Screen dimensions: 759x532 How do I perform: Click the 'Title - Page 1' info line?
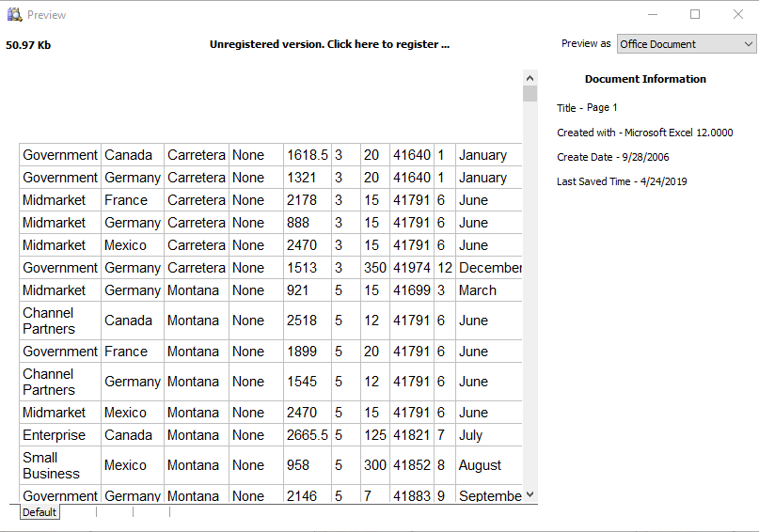point(587,108)
